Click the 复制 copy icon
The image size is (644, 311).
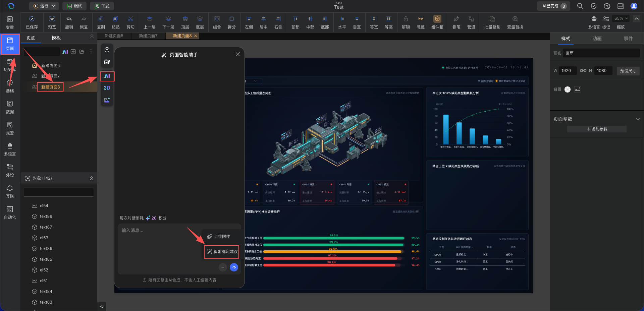pyautogui.click(x=101, y=19)
